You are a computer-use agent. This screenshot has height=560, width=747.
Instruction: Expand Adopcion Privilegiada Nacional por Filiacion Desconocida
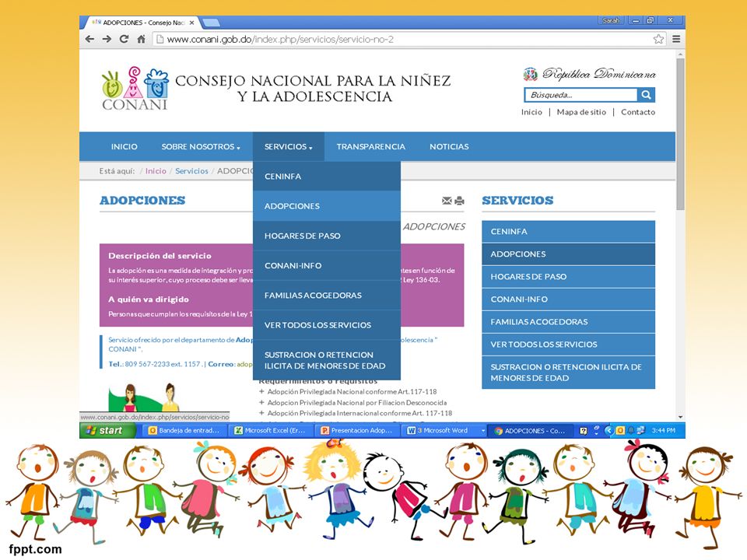353,403
